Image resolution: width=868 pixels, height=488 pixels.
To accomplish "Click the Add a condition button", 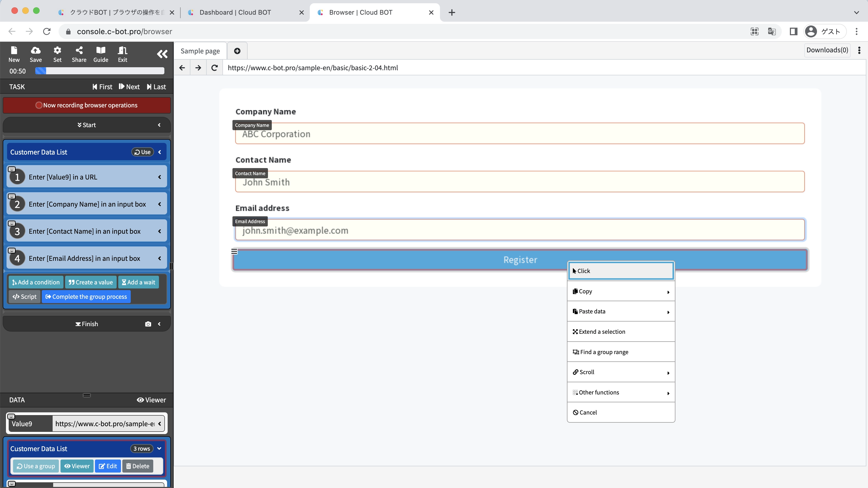I will pos(36,282).
